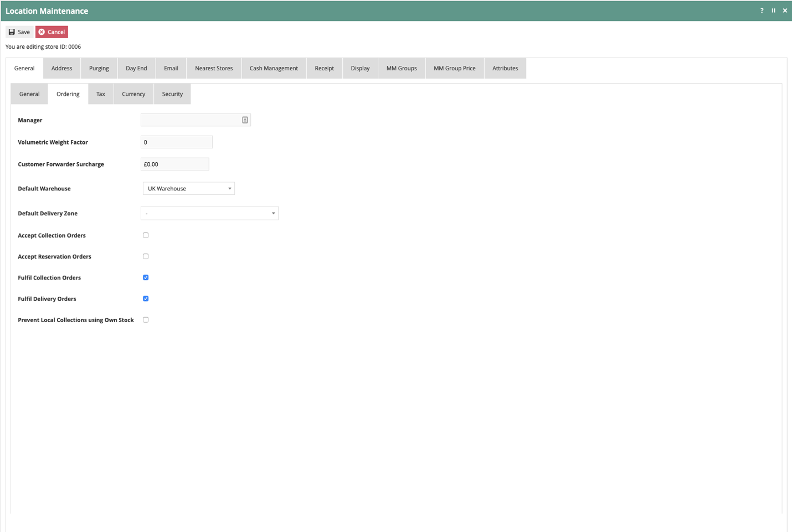Select the Ordering sub-tab

tap(68, 94)
